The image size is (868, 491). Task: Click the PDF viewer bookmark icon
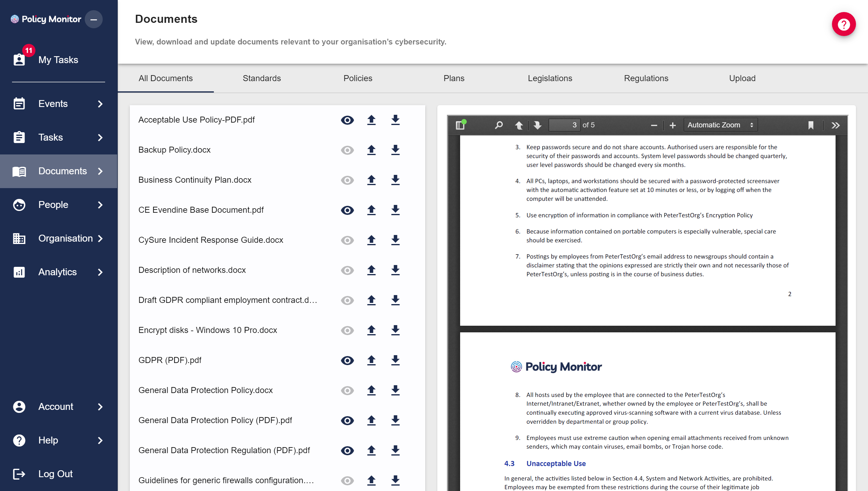pos(811,125)
